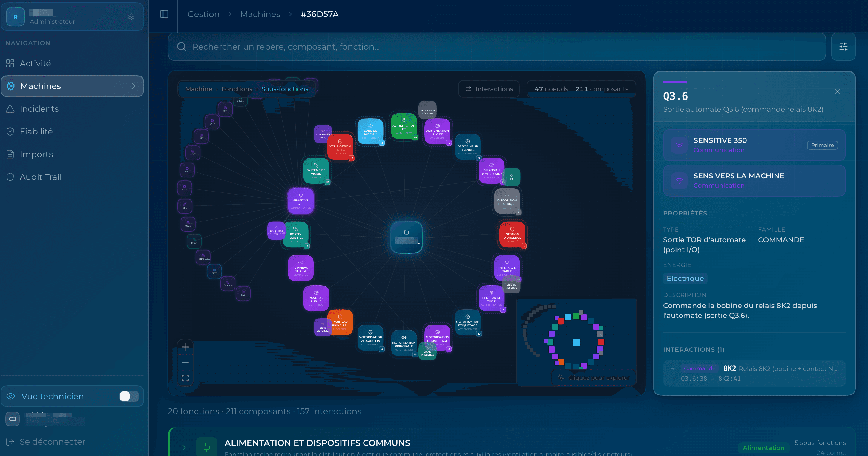Select the ALIMENTATION ET... green node
Screen dimensions: 868x456
pyautogui.click(x=404, y=126)
